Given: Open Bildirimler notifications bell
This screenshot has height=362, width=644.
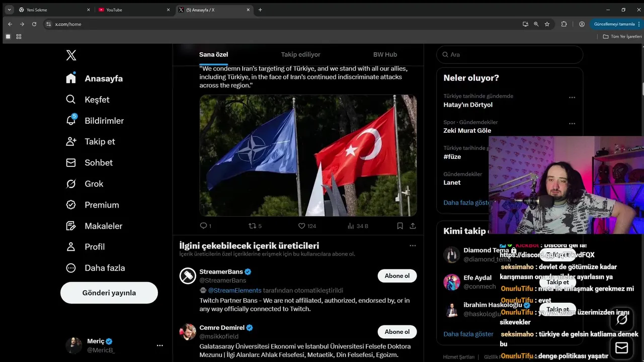Looking at the screenshot, I should pos(95,121).
